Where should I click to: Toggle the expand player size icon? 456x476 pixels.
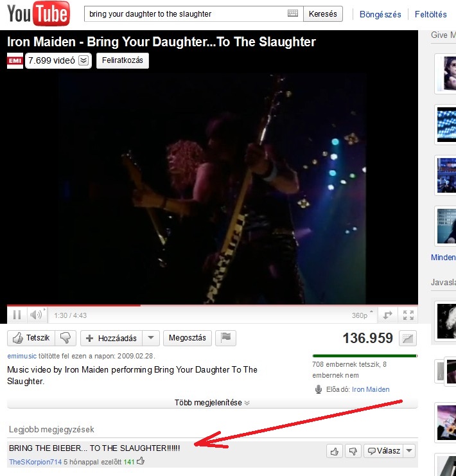(388, 315)
